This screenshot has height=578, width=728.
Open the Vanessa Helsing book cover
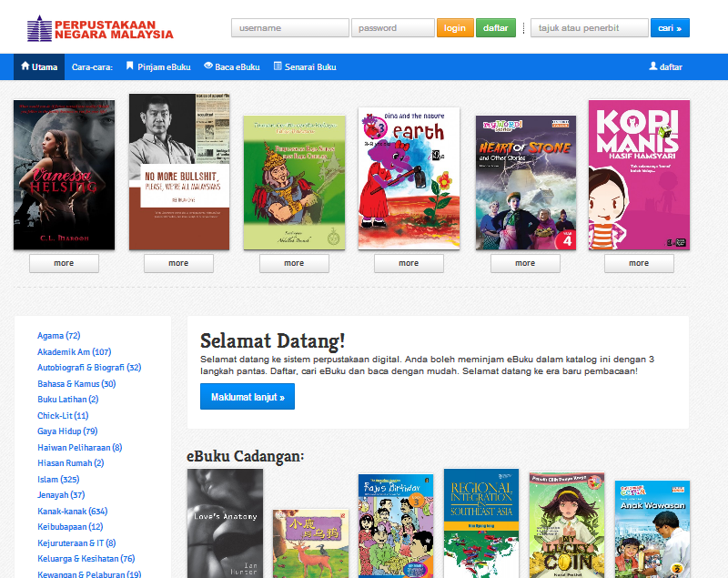coord(64,174)
